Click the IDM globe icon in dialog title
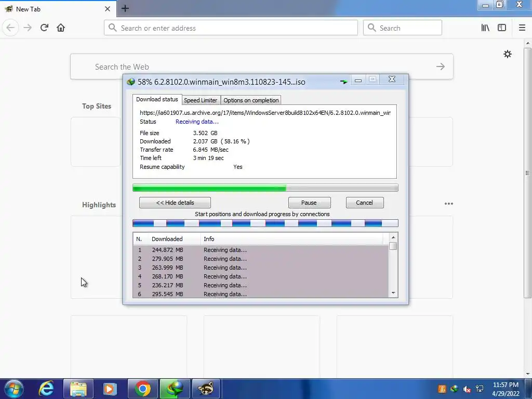 [130, 82]
